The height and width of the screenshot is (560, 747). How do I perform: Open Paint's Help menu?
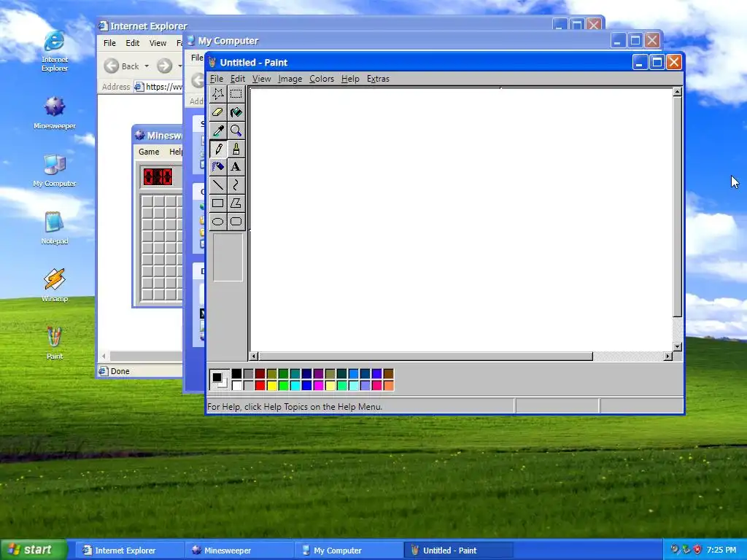[350, 79]
